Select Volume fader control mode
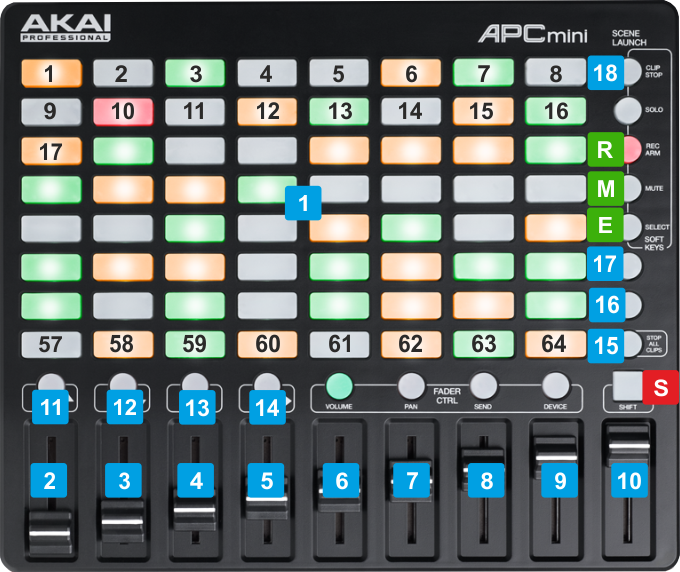Image resolution: width=680 pixels, height=572 pixels. (340, 384)
